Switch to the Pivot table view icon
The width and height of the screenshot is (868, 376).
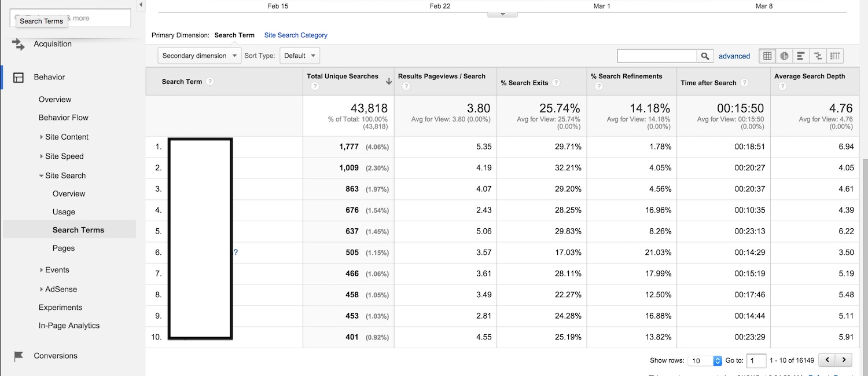click(x=834, y=56)
